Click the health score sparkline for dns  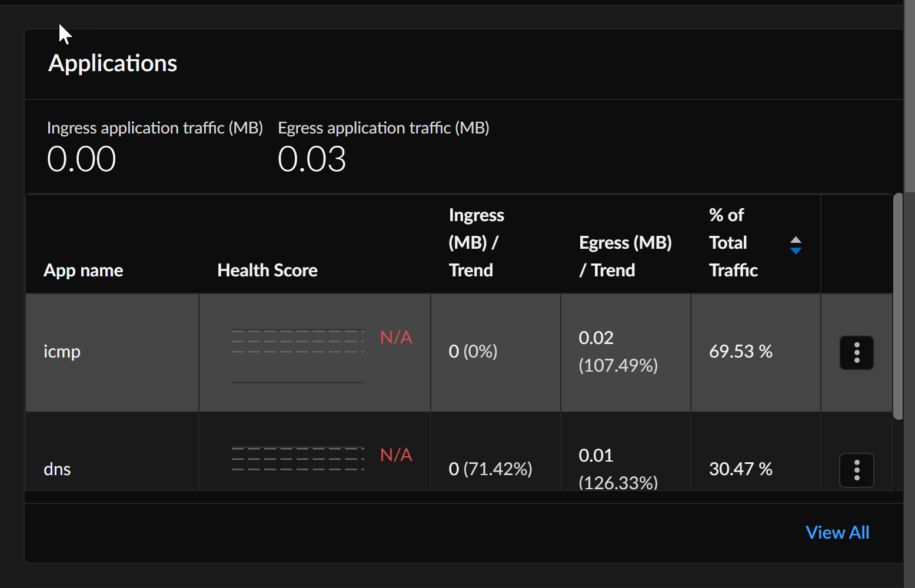click(x=298, y=459)
